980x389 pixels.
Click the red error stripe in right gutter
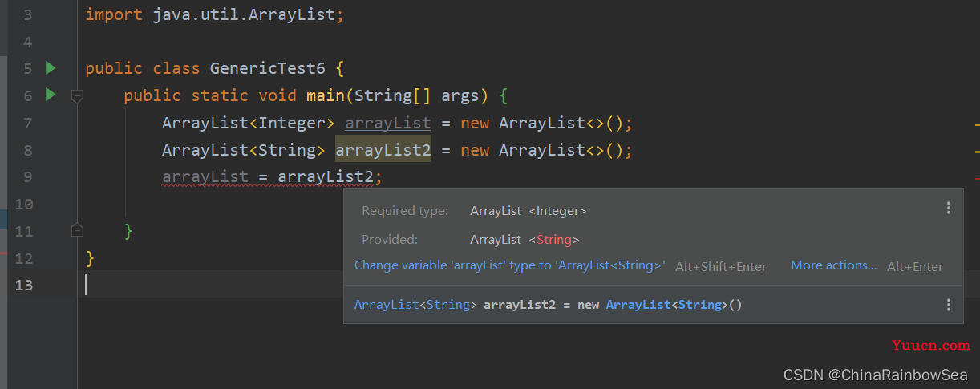coord(977,178)
